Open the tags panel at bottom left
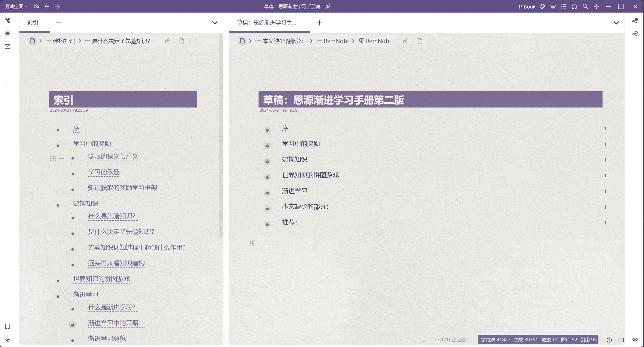644x347 pixels. click(7, 339)
